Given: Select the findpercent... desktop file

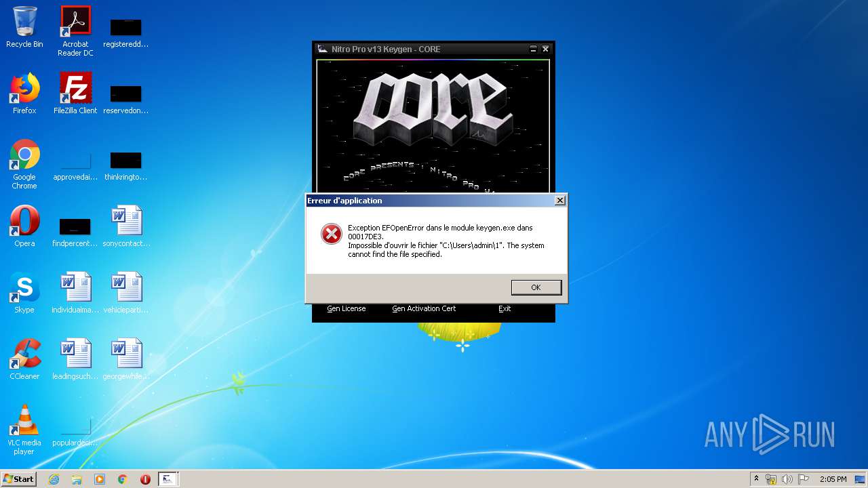Looking at the screenshot, I should pos(75,232).
